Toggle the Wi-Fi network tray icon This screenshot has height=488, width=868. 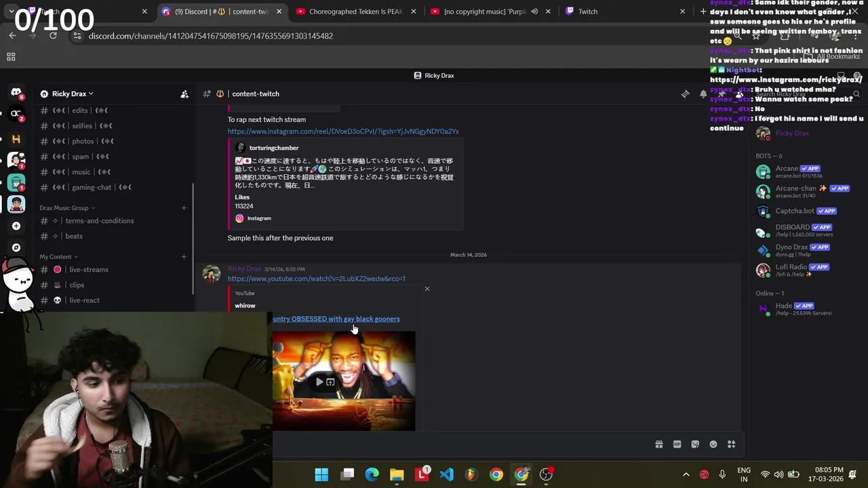tap(765, 474)
